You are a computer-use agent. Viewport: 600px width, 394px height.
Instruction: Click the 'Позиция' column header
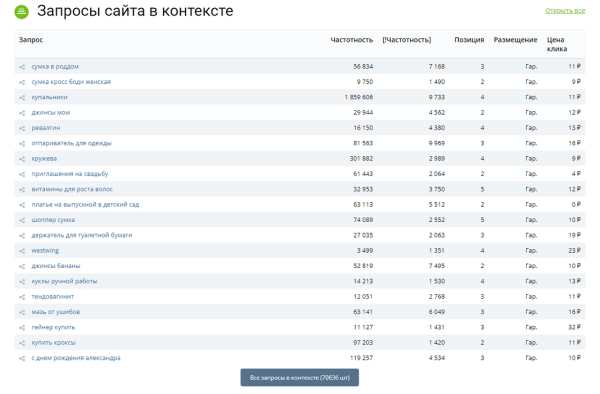469,40
